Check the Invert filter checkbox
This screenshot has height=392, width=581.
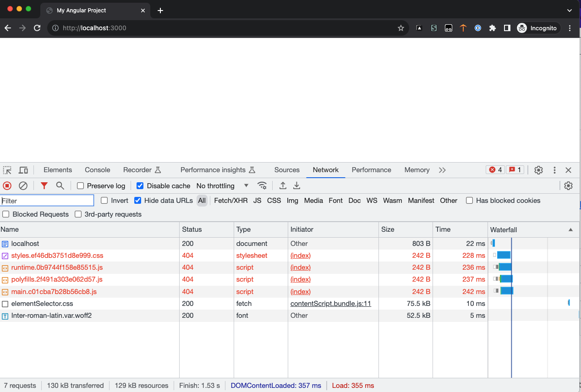(104, 201)
